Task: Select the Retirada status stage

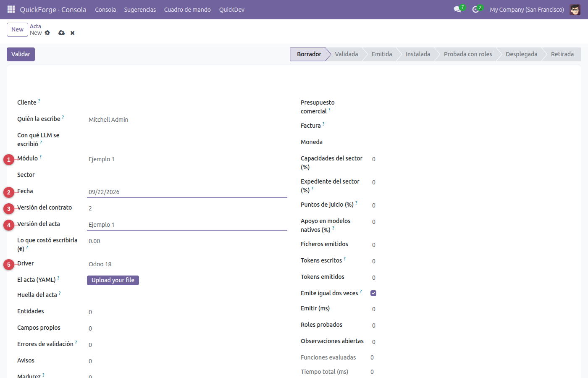Action: 562,54
